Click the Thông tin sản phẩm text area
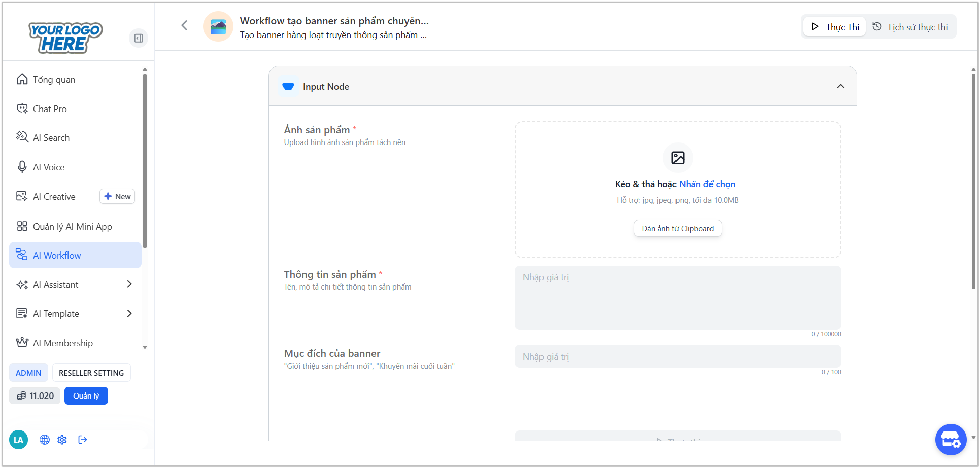 coord(678,298)
